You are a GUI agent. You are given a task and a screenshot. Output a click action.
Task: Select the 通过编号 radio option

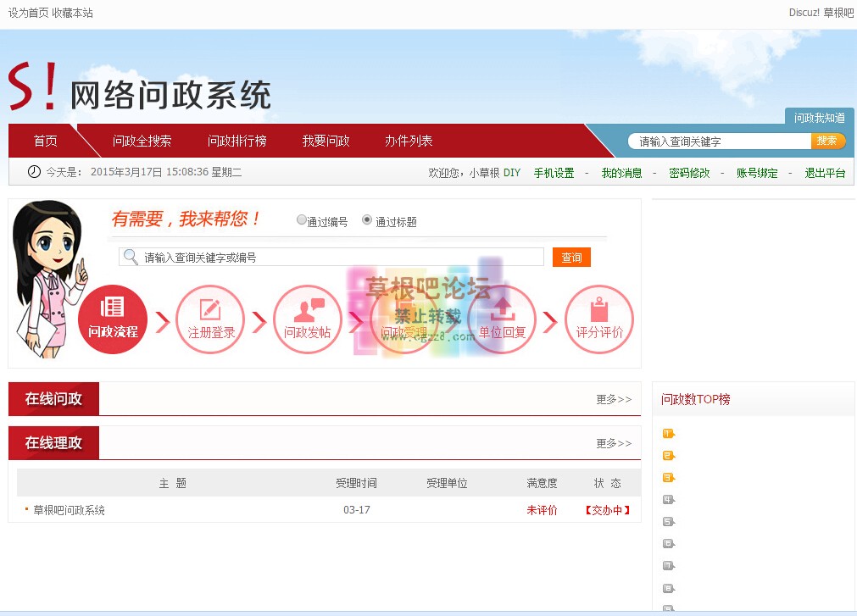[x=302, y=219]
